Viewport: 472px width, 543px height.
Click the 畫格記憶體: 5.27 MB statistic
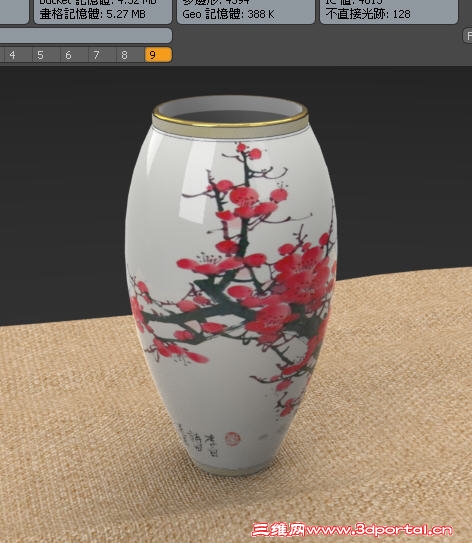click(93, 14)
